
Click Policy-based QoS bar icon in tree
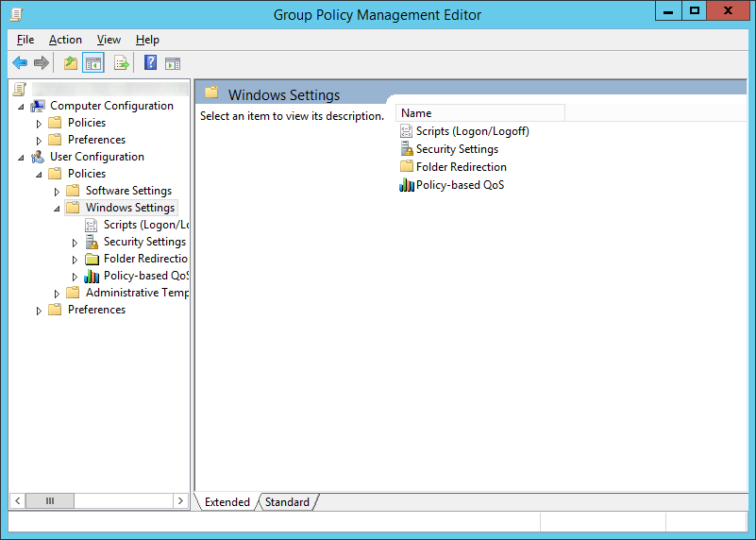92,276
